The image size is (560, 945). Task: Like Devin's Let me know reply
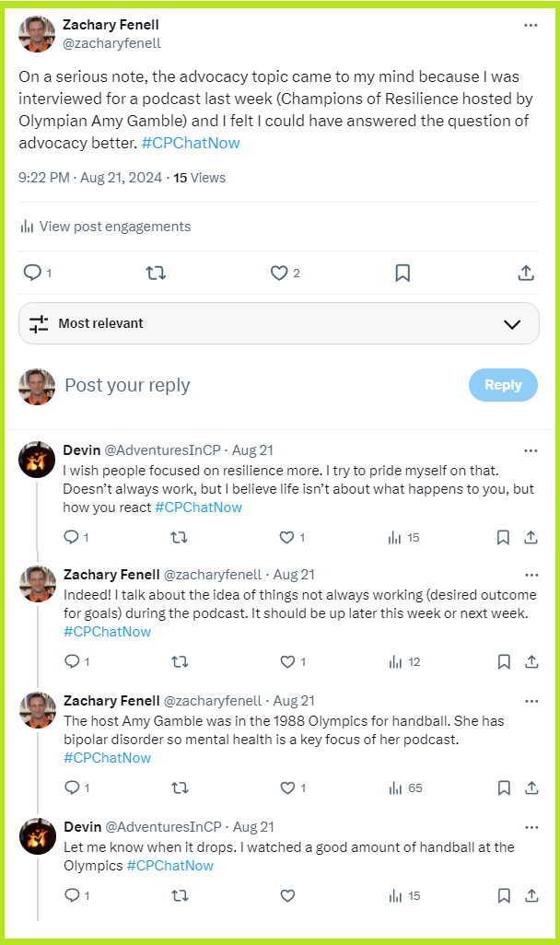coord(287,895)
